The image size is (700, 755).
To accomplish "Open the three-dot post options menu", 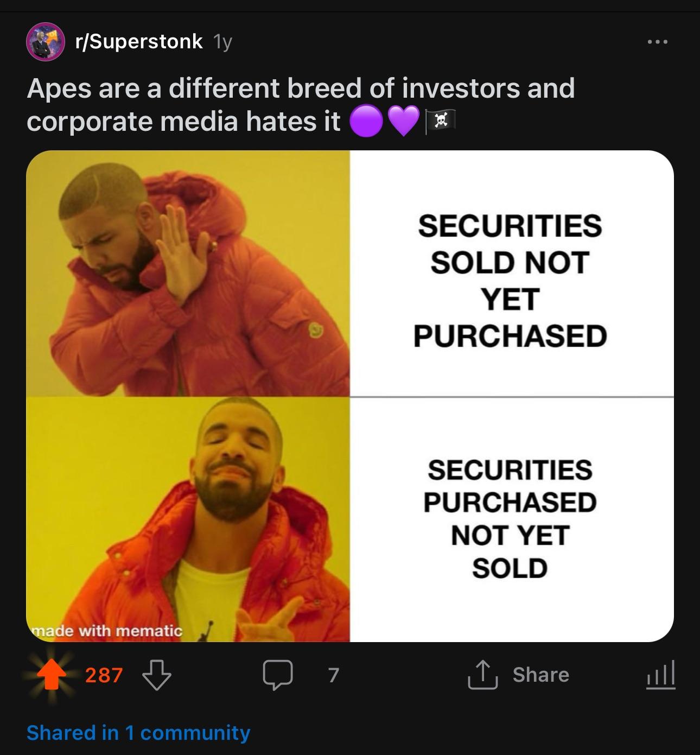I will pos(657,42).
